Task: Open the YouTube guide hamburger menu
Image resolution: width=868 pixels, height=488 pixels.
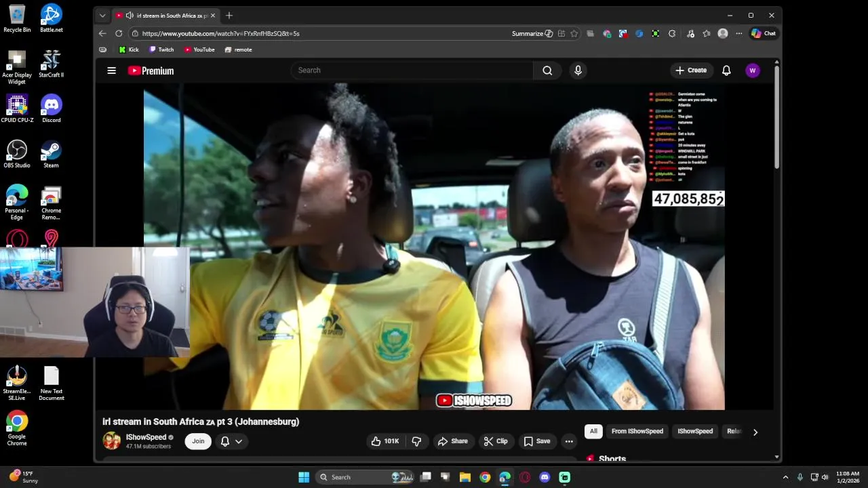Action: coord(112,70)
